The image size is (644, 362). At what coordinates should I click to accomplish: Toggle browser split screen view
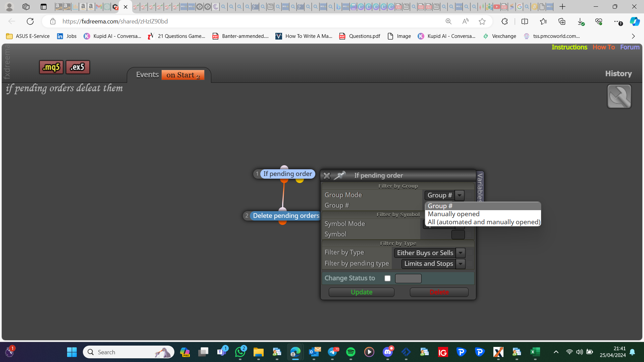coord(525,21)
